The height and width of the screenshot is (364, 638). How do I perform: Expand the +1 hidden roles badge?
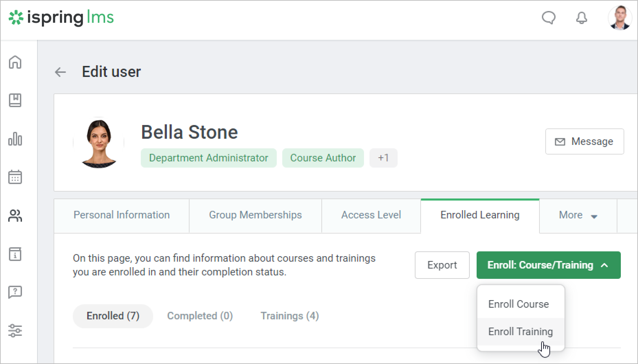point(383,158)
